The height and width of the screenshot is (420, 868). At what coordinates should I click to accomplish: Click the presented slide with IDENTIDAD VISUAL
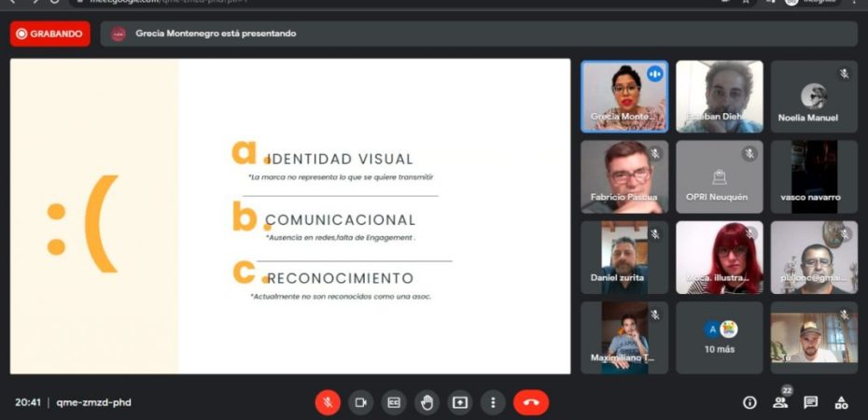click(x=373, y=217)
